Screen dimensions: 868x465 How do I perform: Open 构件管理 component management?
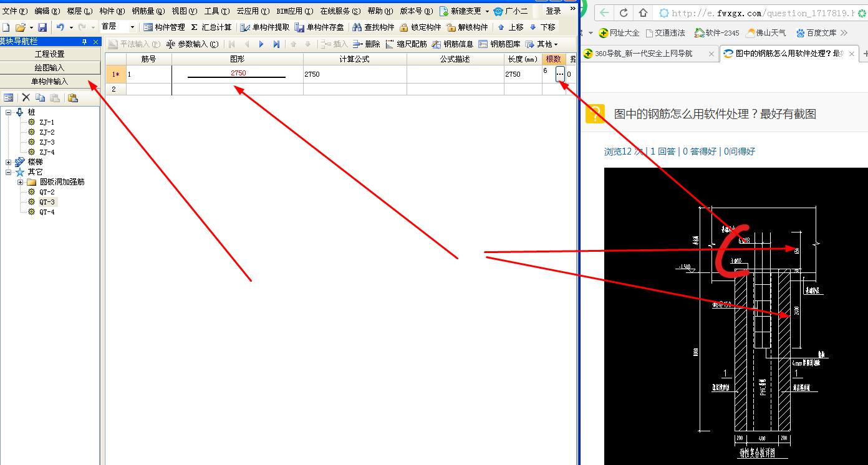164,27
